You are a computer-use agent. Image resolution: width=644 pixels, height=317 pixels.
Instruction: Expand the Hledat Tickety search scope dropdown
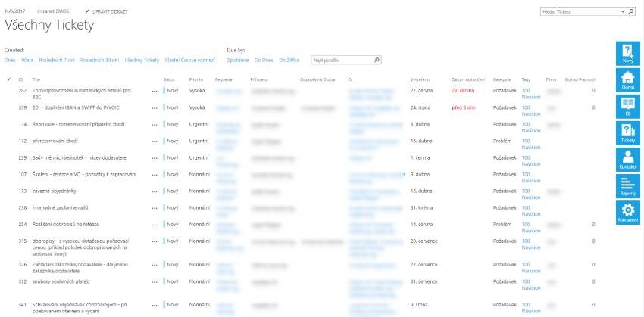point(623,12)
